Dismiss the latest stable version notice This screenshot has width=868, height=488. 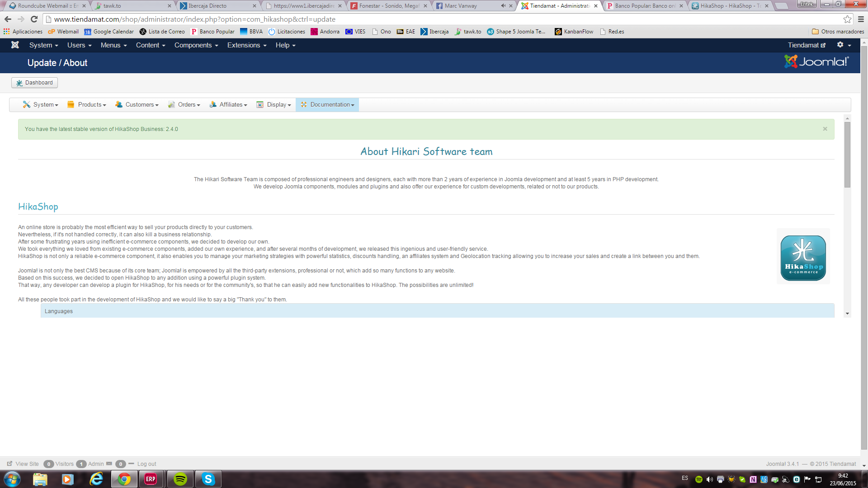[x=825, y=129]
